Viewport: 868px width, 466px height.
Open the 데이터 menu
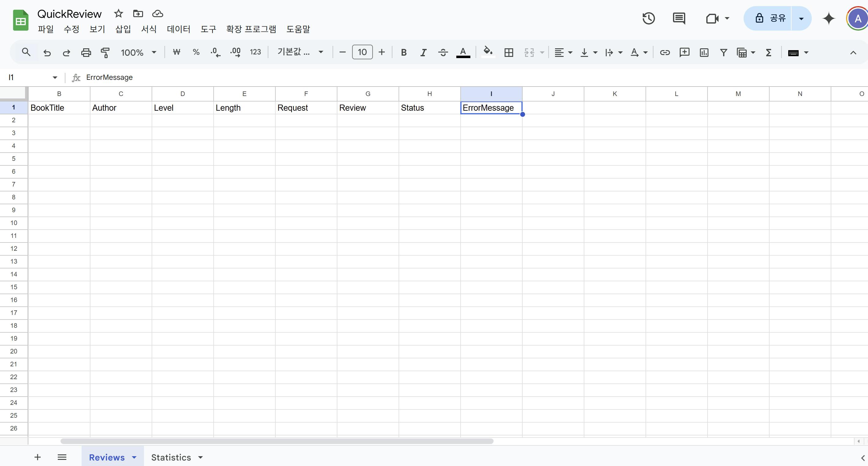tap(178, 29)
